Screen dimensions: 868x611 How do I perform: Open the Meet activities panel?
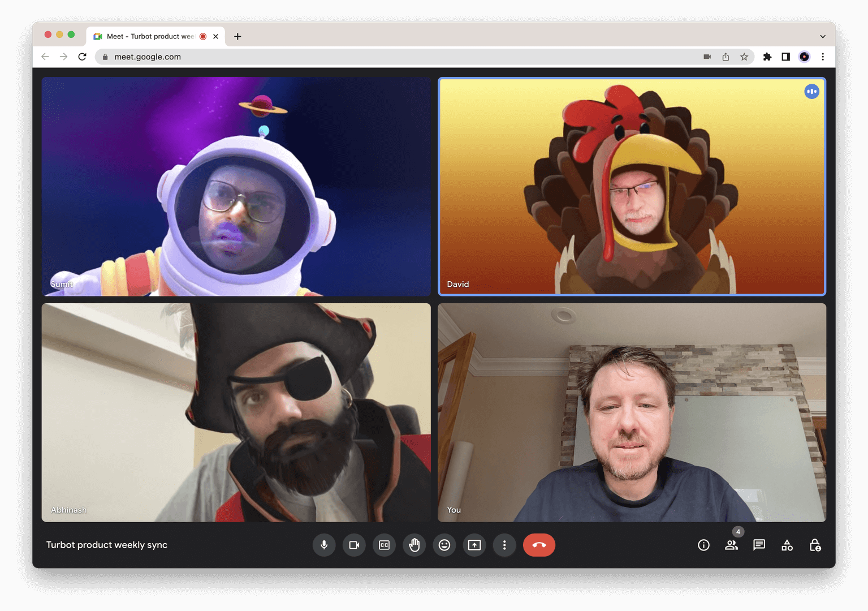click(787, 545)
